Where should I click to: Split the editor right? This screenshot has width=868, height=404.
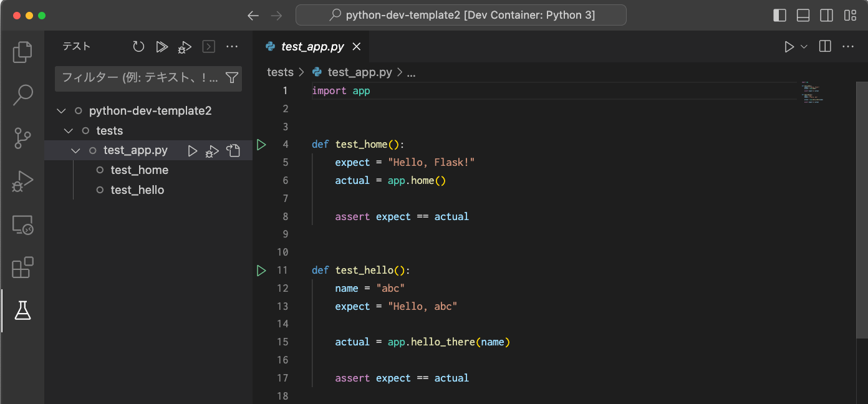pyautogui.click(x=825, y=47)
